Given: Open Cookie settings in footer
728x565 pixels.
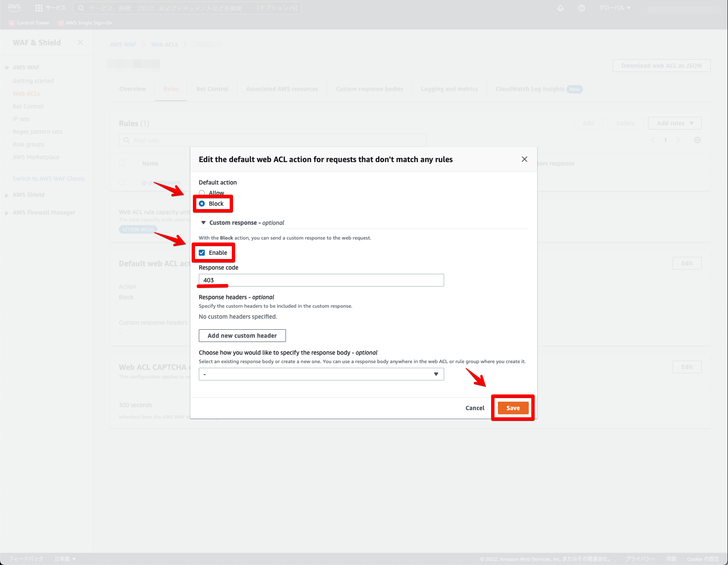Looking at the screenshot, I should (x=703, y=559).
